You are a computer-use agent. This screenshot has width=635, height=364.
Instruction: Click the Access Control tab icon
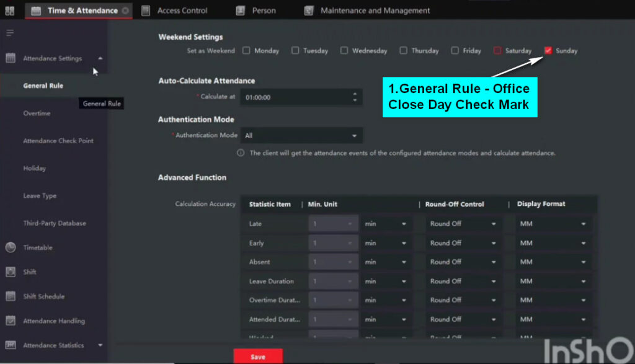146,11
